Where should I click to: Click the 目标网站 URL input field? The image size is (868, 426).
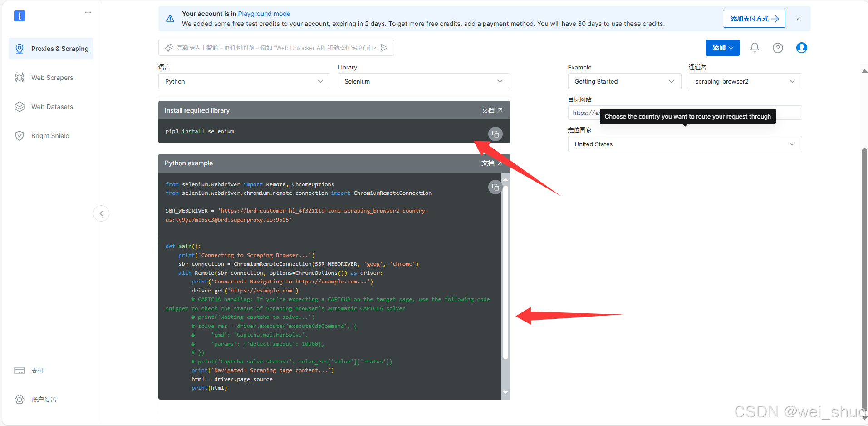[x=685, y=113]
